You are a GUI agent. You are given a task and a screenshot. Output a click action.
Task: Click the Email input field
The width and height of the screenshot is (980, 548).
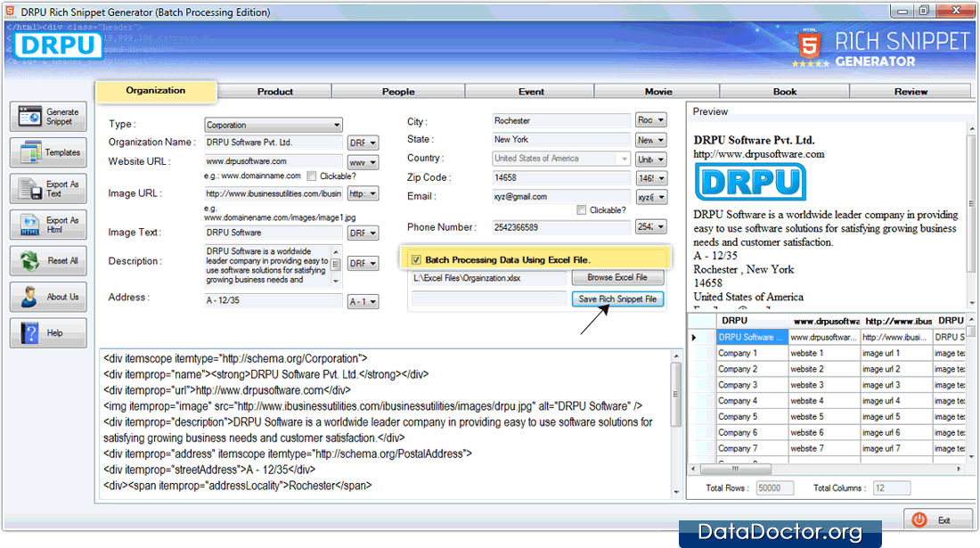(561, 196)
